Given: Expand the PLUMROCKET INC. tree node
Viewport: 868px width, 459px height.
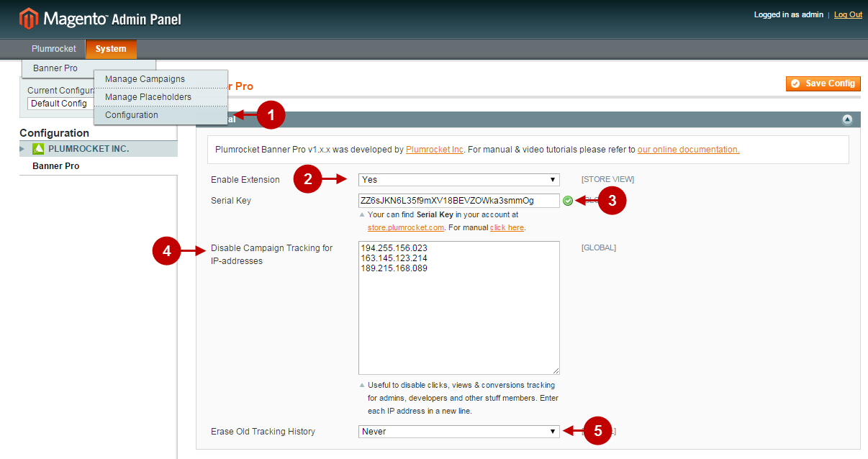Looking at the screenshot, I should pyautogui.click(x=22, y=149).
